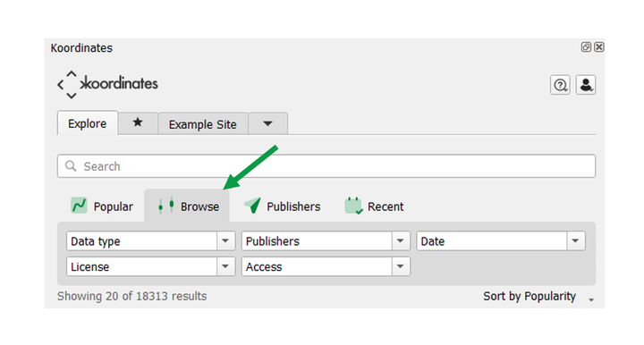
Task: Click the Recent calendar icon
Action: tap(353, 206)
